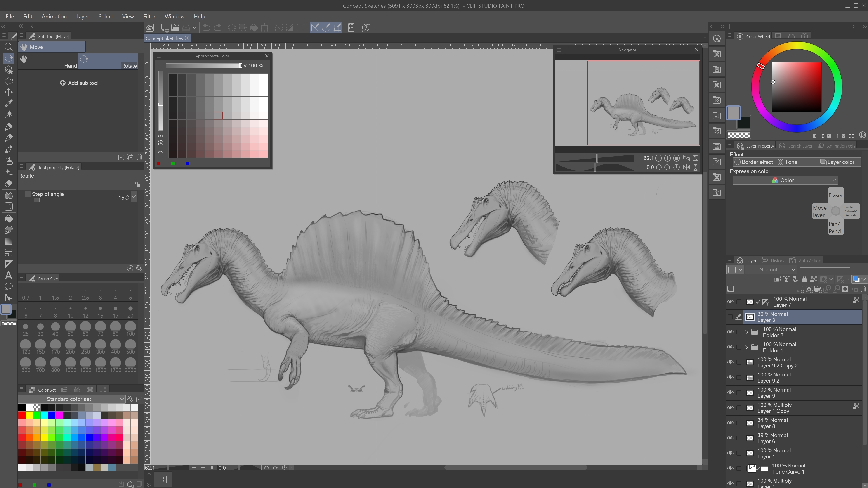Click the Undo arrow in command bar
Screen dimensions: 868x488
[207, 28]
